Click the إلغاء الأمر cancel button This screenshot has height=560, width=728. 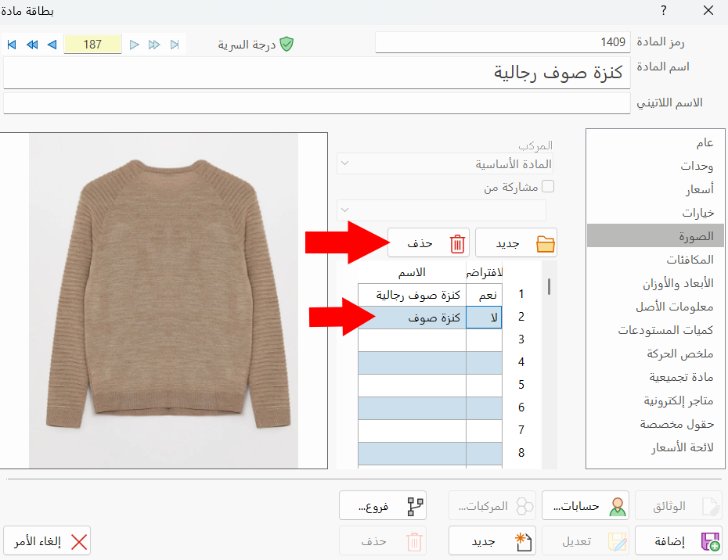click(47, 540)
